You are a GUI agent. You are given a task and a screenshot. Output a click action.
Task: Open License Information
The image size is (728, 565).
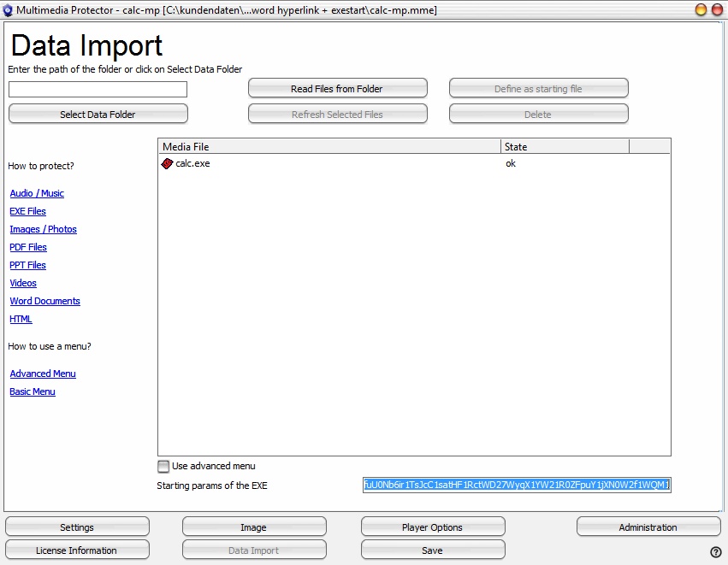coord(77,550)
